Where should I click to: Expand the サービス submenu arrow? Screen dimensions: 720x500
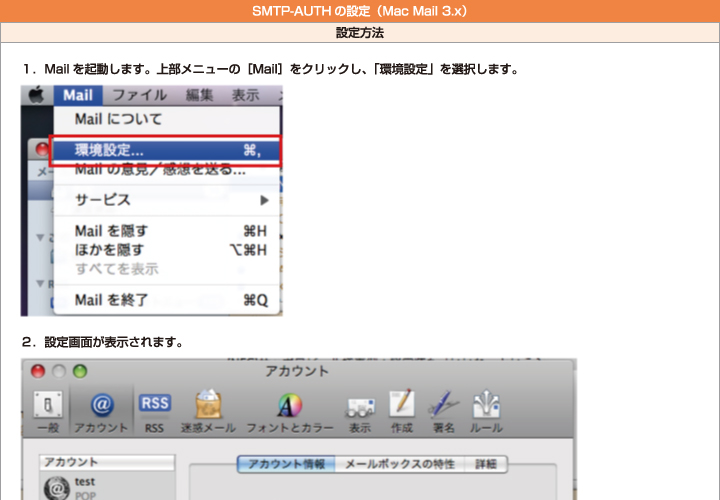264,200
